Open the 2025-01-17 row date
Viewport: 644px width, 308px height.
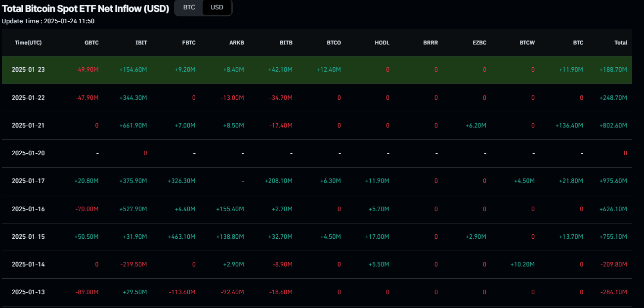click(x=28, y=181)
